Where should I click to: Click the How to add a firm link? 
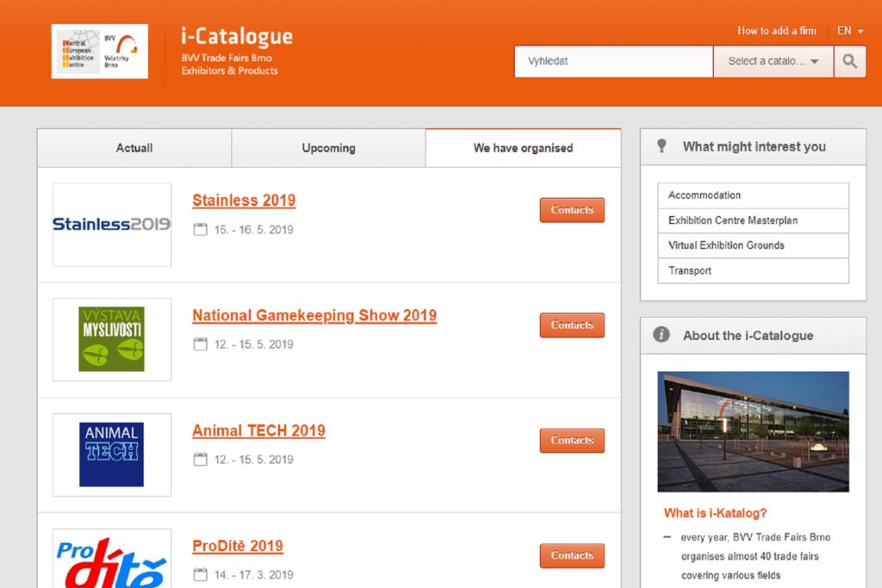tap(776, 31)
